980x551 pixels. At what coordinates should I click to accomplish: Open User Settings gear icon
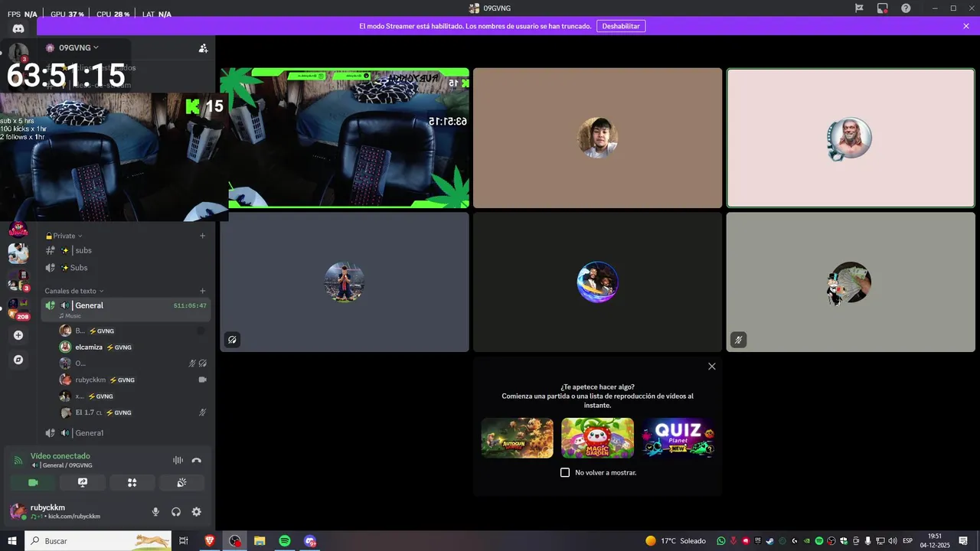point(197,512)
